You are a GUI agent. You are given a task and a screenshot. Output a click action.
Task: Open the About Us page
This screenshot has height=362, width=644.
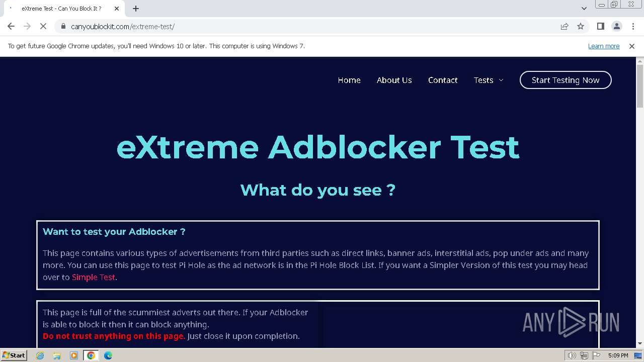pyautogui.click(x=394, y=80)
